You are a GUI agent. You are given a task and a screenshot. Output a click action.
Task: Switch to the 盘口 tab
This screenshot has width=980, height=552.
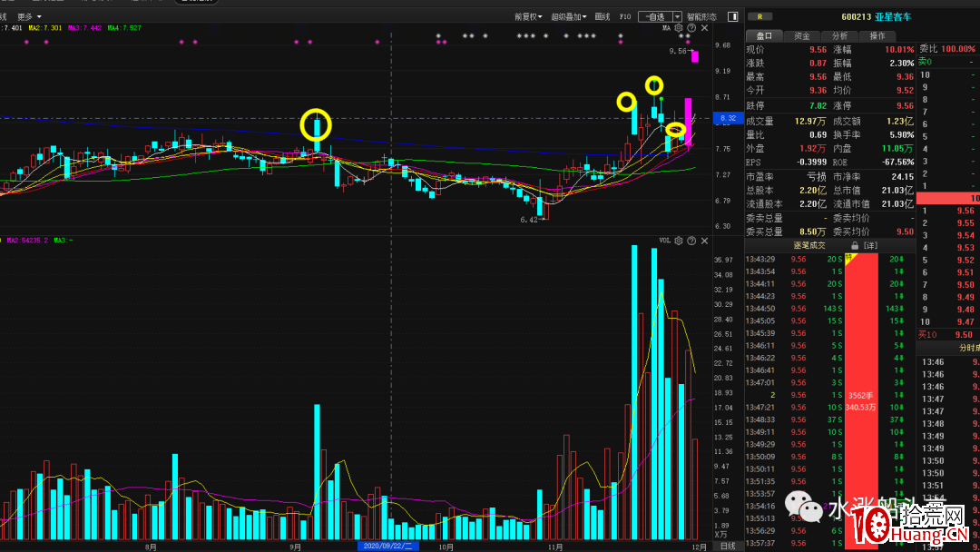(x=764, y=35)
